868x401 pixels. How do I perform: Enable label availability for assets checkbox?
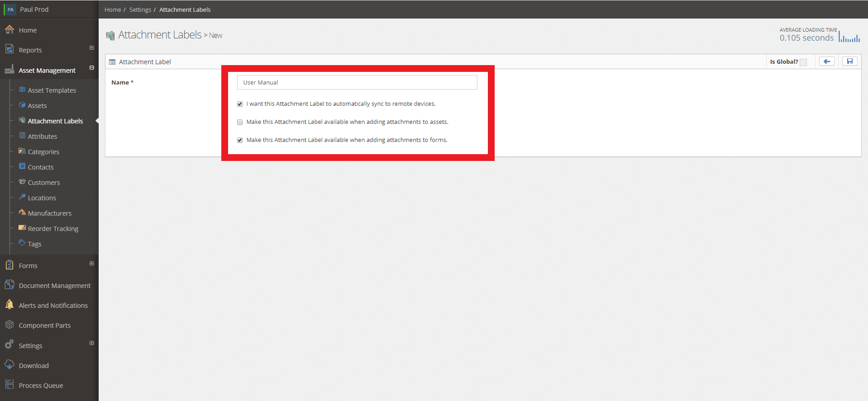(240, 122)
